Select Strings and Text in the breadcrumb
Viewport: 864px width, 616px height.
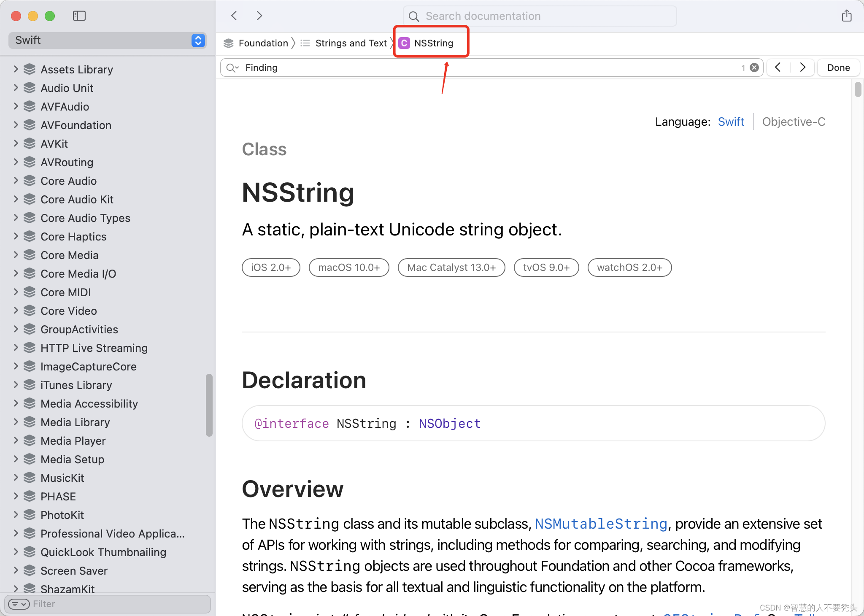coord(351,43)
